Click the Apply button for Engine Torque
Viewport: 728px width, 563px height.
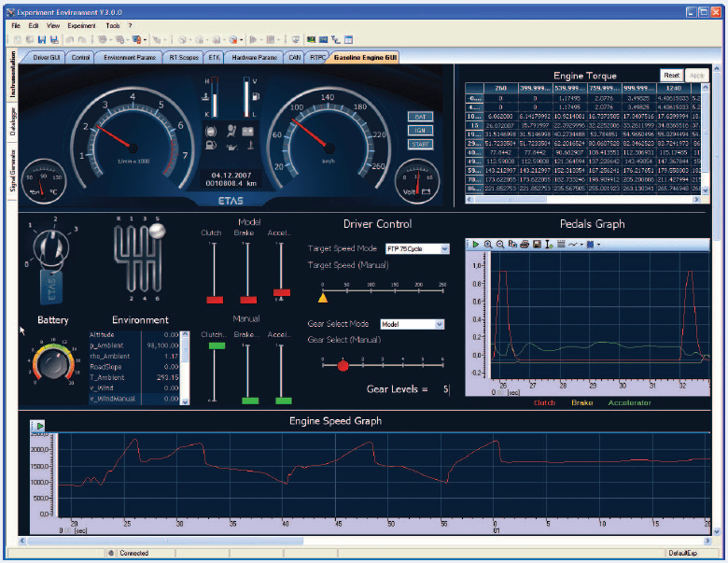[696, 76]
